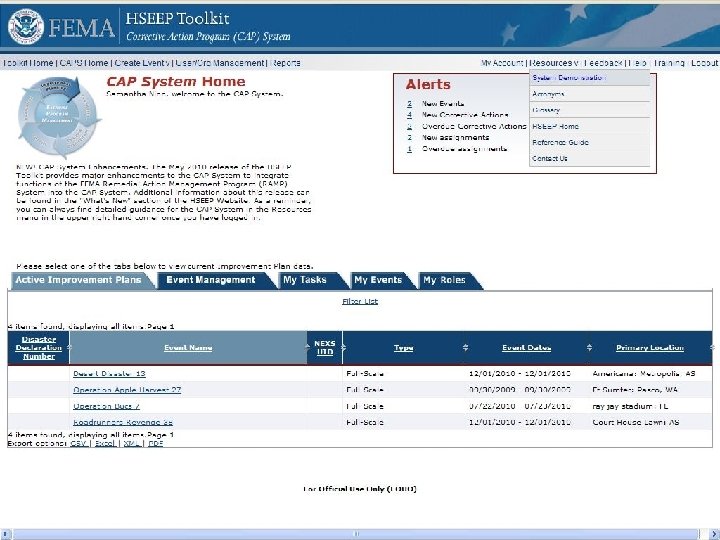Open New Events alert count link
The width and height of the screenshot is (720, 540).
click(x=409, y=104)
